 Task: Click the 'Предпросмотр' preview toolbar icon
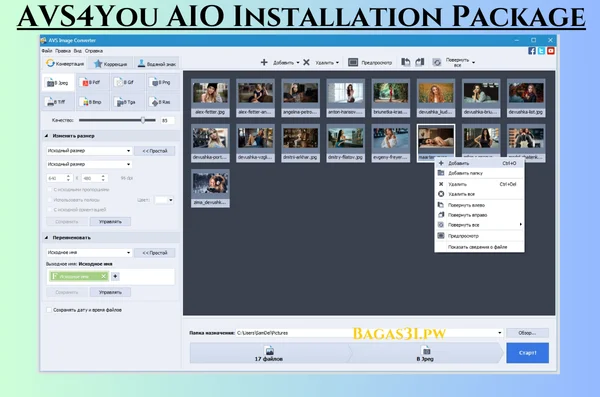pyautogui.click(x=353, y=62)
